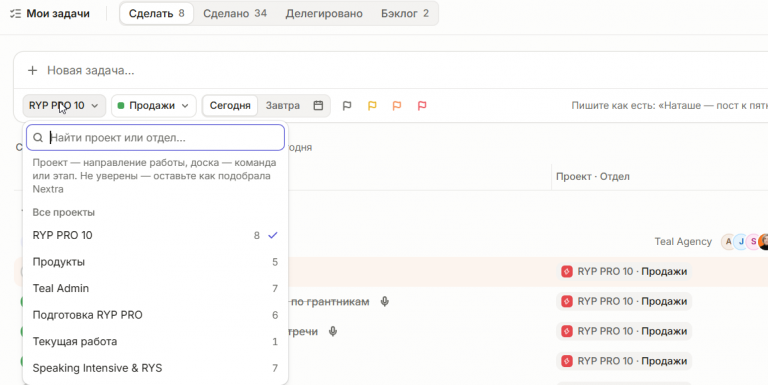
Task: Click microphone icon on по грантникам task
Action: point(384,301)
